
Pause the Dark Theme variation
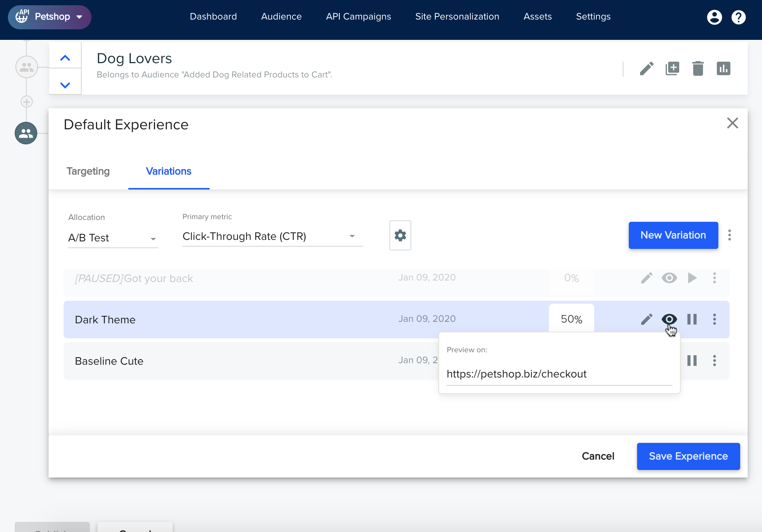point(692,319)
